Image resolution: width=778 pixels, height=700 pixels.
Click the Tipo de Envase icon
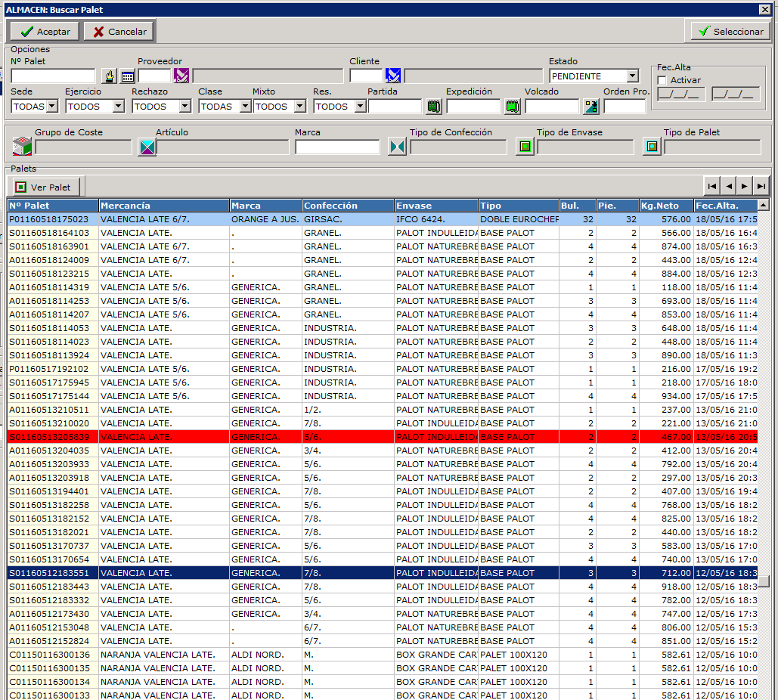[525, 147]
